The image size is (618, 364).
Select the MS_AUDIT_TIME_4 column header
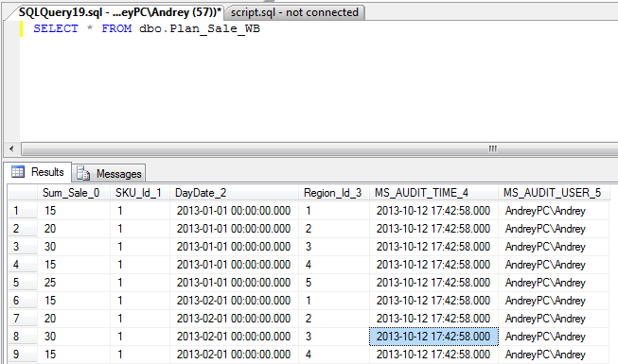coord(434,193)
